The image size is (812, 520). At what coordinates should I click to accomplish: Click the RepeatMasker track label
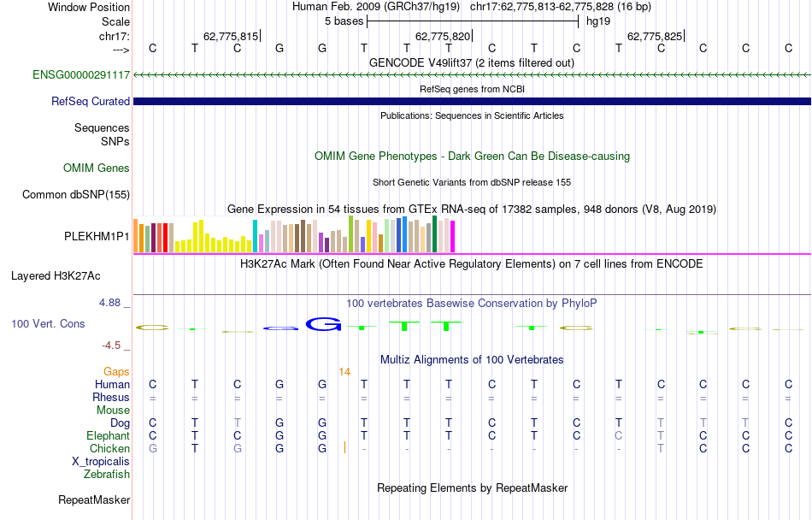(94, 500)
